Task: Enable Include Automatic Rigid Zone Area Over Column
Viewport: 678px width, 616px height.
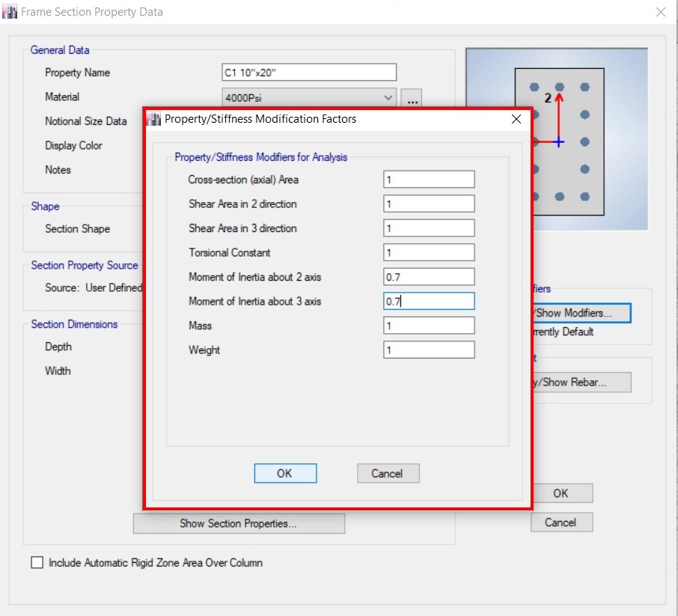Action: (x=37, y=562)
